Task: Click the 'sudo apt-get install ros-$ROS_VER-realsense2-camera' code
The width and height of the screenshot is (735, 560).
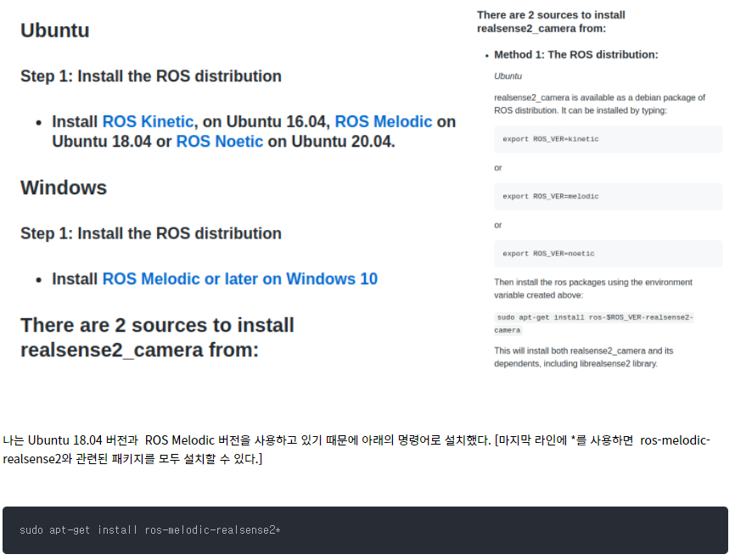Action: pos(594,324)
